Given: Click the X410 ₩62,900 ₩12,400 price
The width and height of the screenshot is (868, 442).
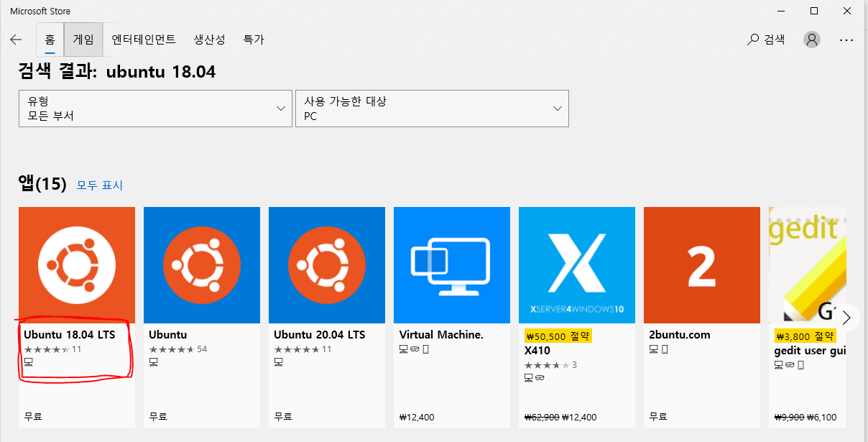Looking at the screenshot, I should pos(560,417).
